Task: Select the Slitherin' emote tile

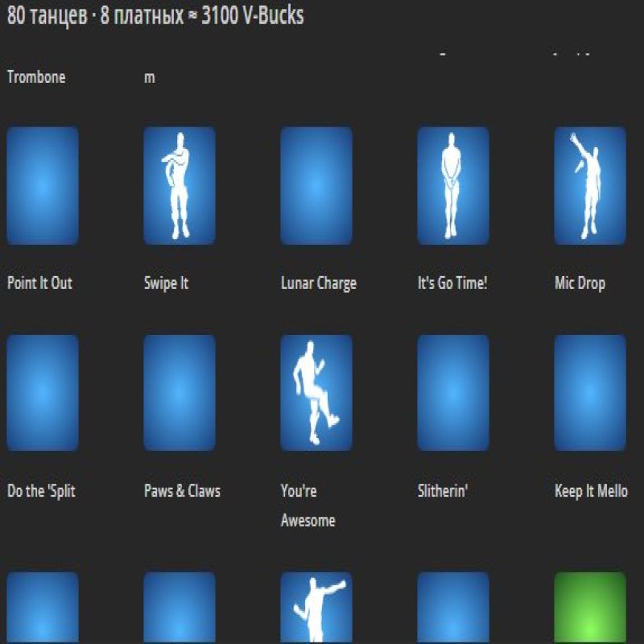Action: click(x=453, y=394)
